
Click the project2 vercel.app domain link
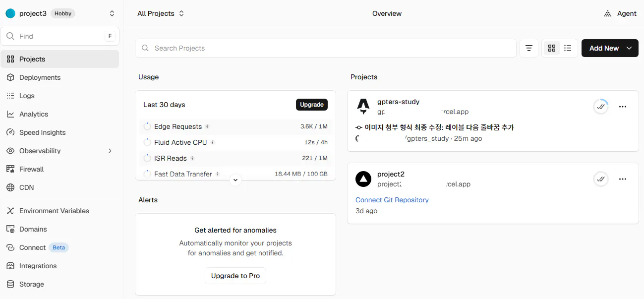coord(424,184)
